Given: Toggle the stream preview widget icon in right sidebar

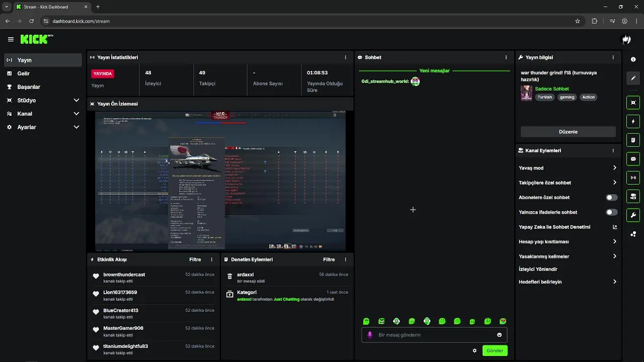Looking at the screenshot, I should (633, 103).
